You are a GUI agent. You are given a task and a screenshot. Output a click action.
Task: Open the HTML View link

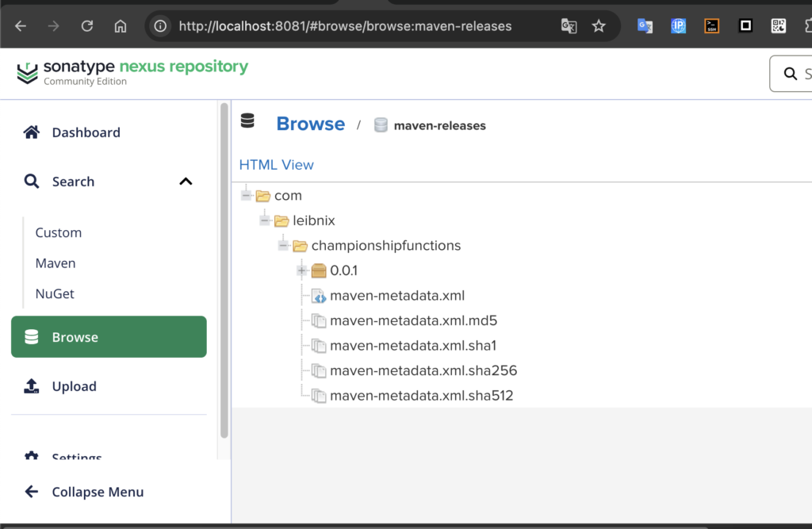tap(276, 165)
